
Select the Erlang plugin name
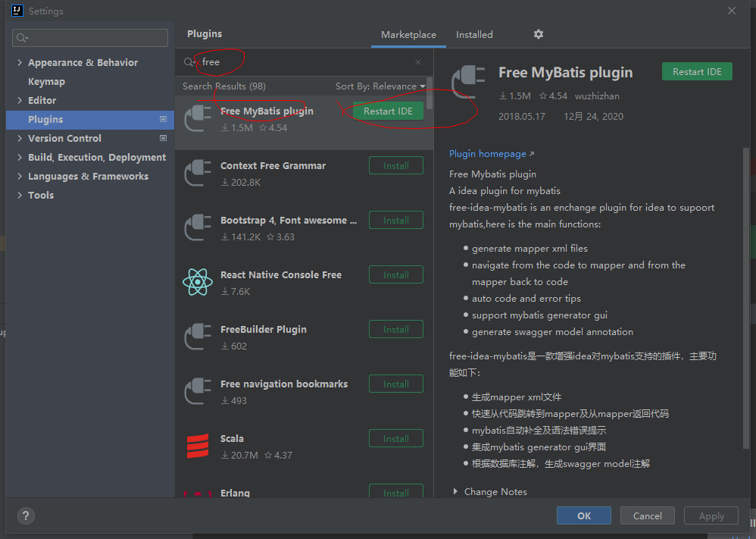(x=235, y=493)
